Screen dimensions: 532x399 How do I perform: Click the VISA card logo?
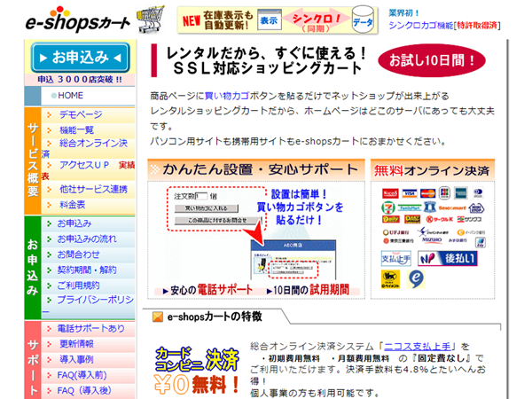(x=410, y=193)
